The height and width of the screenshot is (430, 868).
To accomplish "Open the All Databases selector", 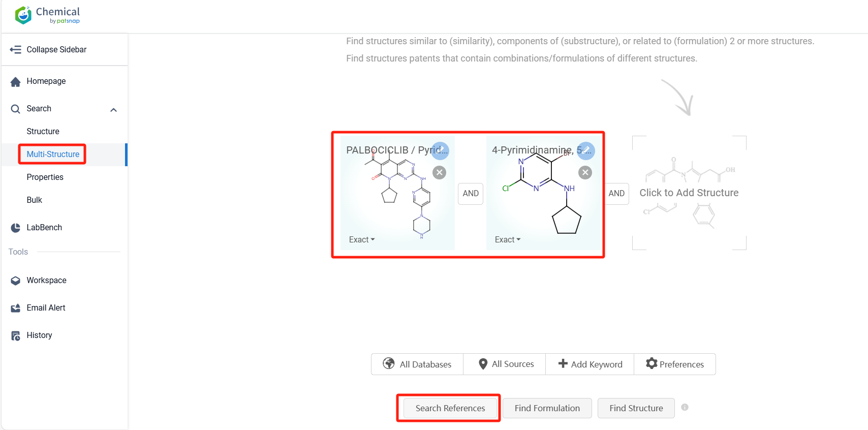I will (x=417, y=364).
